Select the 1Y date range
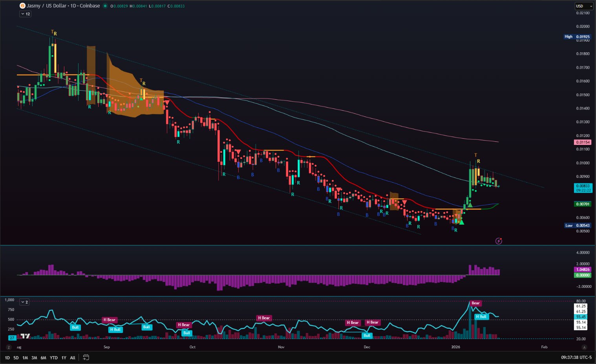 click(64, 358)
